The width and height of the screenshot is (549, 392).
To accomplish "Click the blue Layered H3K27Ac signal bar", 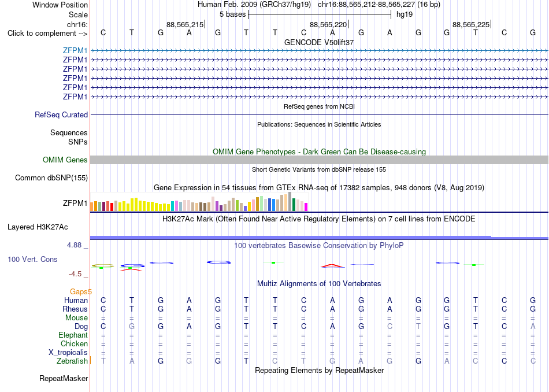I will coord(319,238).
